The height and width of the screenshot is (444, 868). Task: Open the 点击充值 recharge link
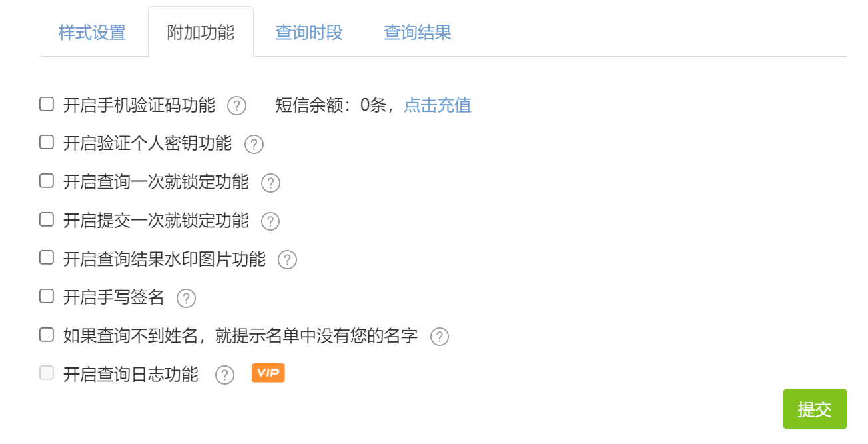click(x=438, y=105)
